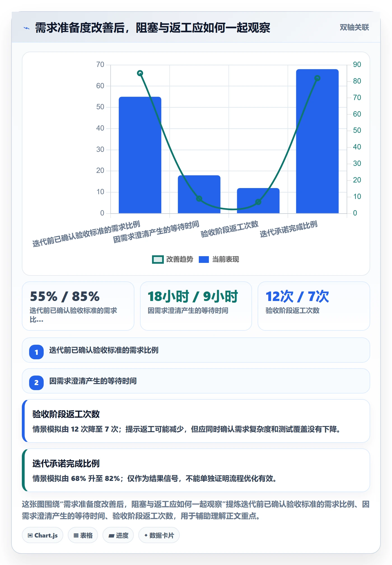This screenshot has height=565, width=392.
Task: Click the right axis value 90
Action: coord(357,64)
